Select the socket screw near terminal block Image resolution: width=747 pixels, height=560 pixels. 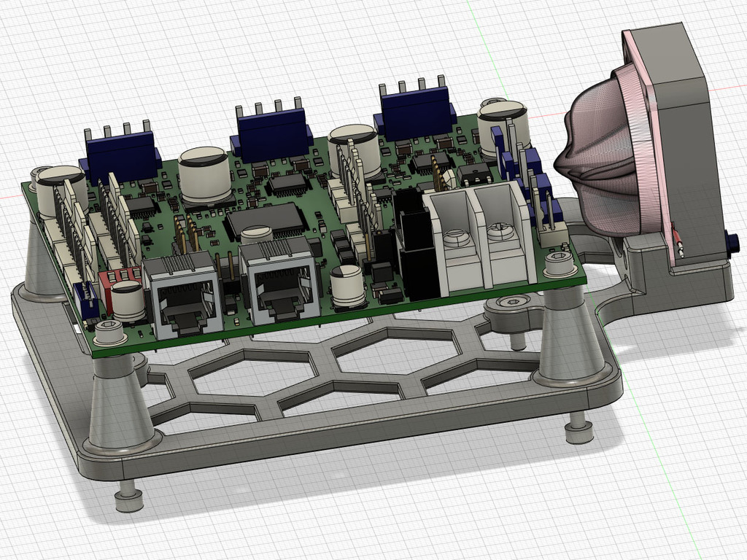[x=558, y=263]
